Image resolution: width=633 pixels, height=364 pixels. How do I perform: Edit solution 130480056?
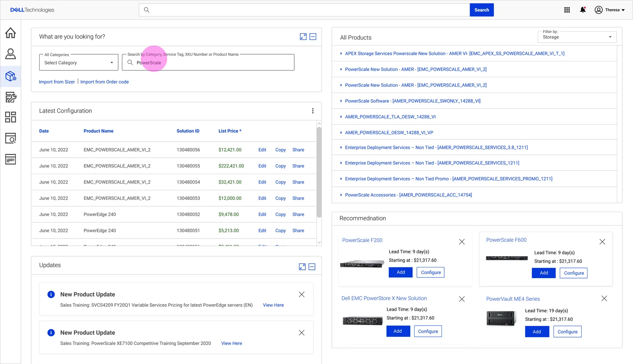click(x=262, y=150)
